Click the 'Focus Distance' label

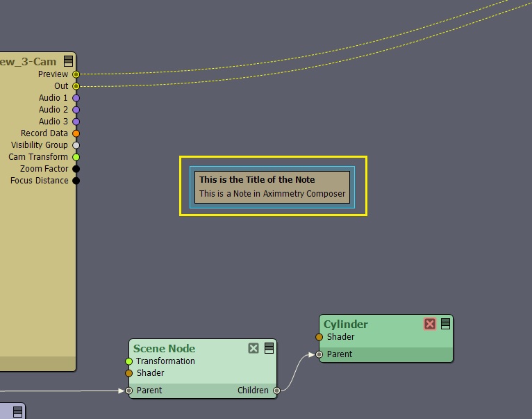pos(40,180)
